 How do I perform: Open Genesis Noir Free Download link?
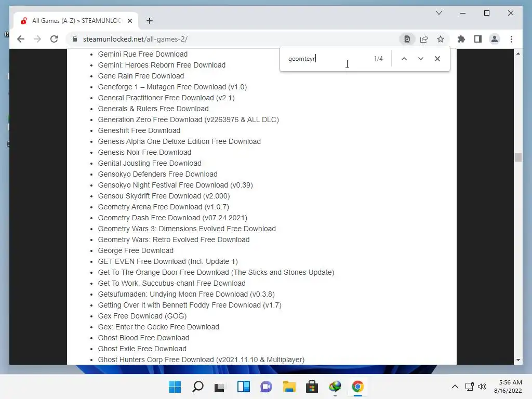[x=144, y=152]
